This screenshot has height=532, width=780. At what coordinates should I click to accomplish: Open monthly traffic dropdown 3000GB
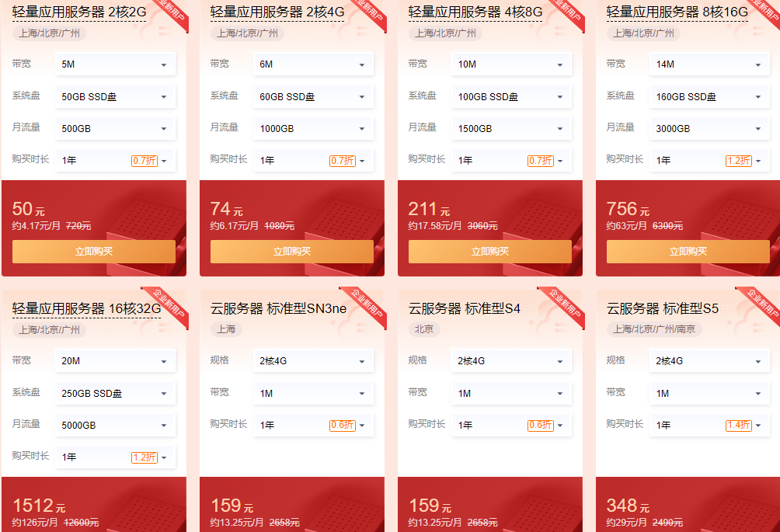coord(709,128)
